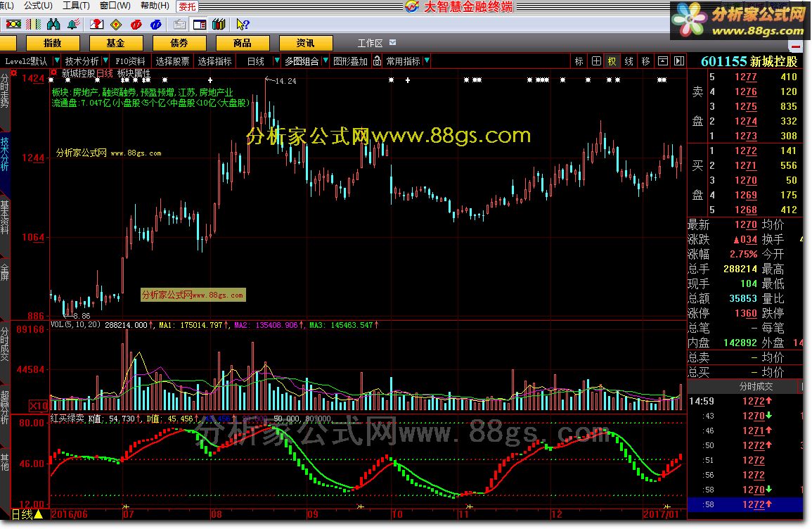The image size is (812, 529).
Task: Toggle the 权 rights-adjust button
Action: 612,61
